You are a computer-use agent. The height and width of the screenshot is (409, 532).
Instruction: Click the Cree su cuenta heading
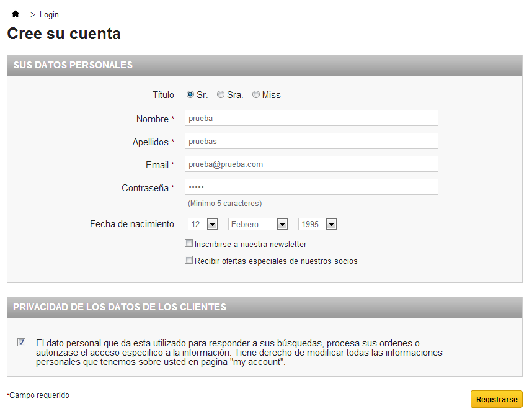(64, 34)
